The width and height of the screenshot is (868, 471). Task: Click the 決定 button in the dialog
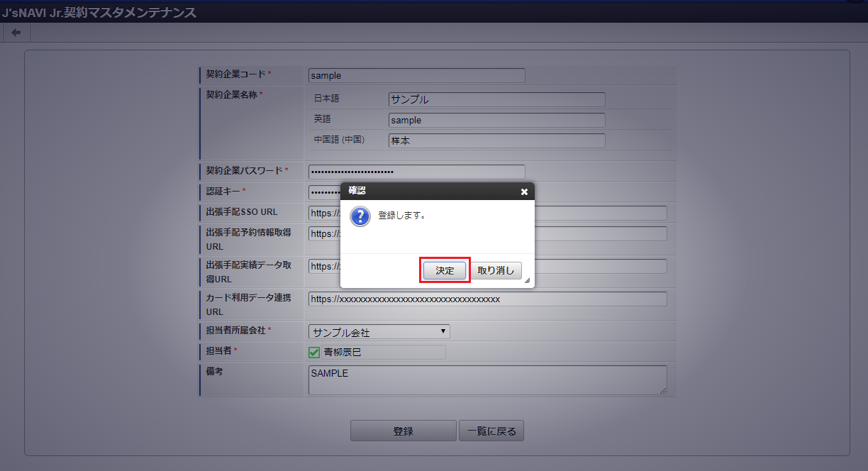(445, 270)
